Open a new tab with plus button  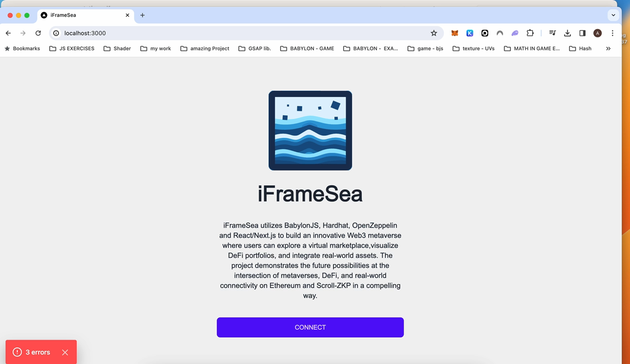click(142, 15)
